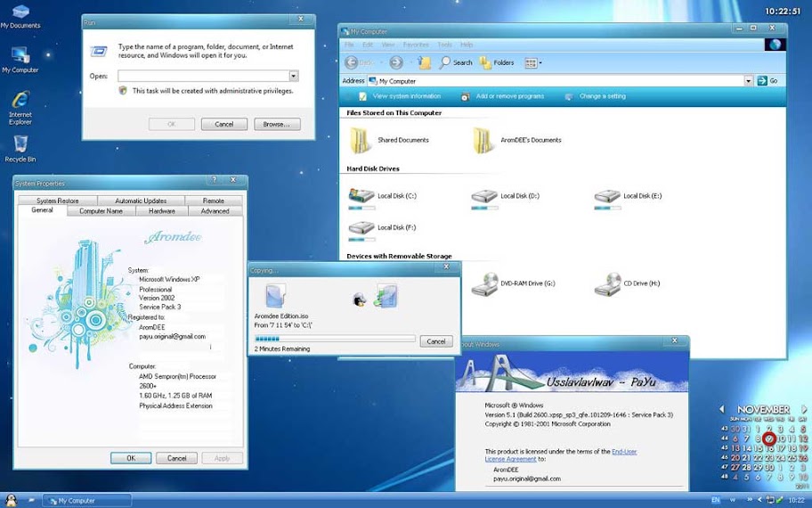Open the penguin Start button on taskbar
The image size is (812, 508).
click(x=11, y=500)
